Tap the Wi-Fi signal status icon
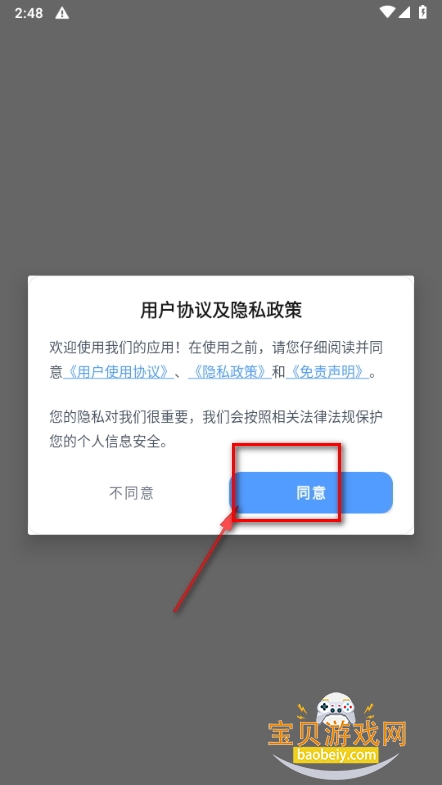 pyautogui.click(x=387, y=12)
